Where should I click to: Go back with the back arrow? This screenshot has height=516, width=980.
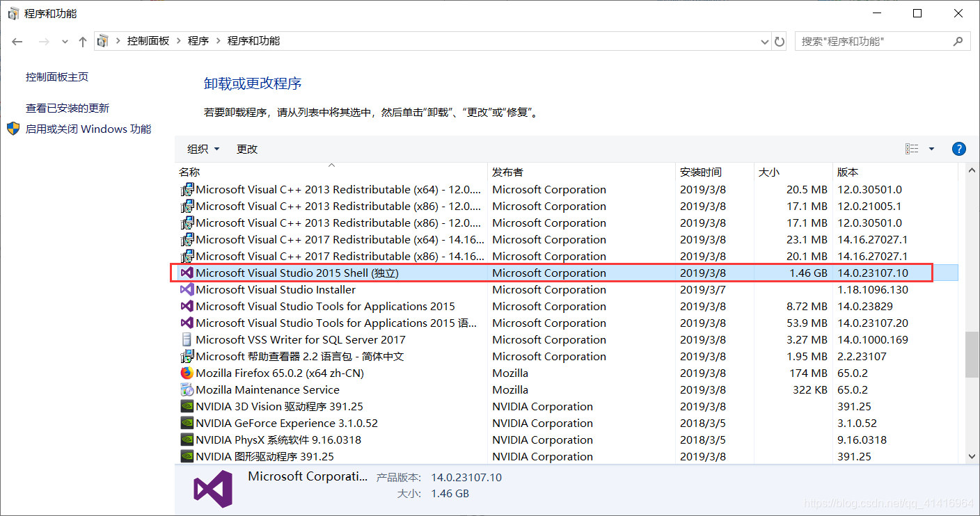(18, 42)
